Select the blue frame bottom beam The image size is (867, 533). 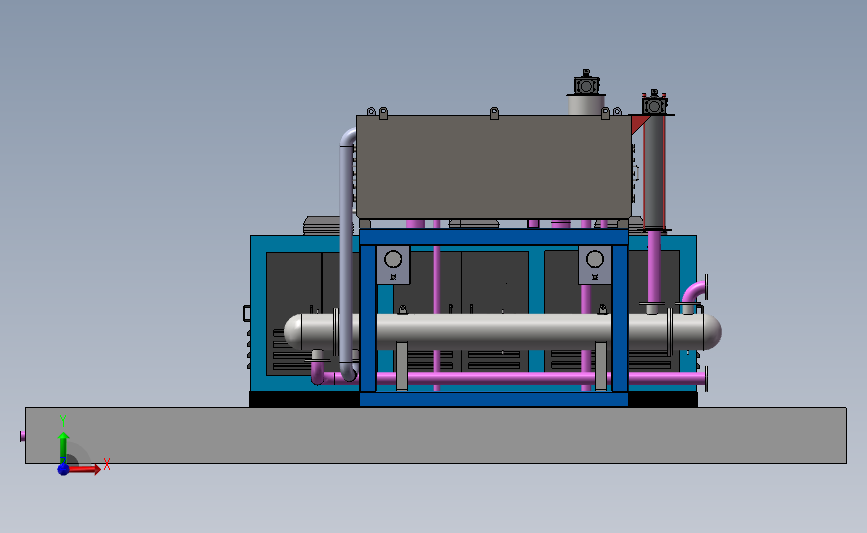coord(494,399)
